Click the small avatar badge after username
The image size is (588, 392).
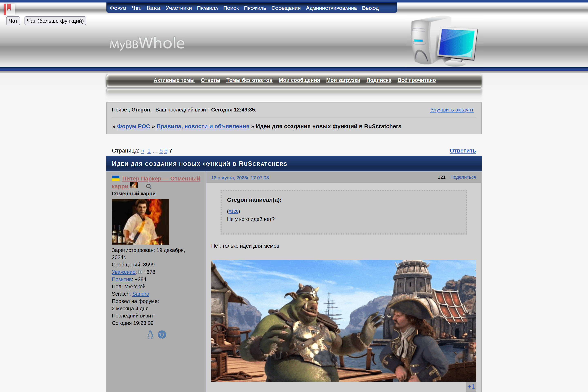[134, 186]
